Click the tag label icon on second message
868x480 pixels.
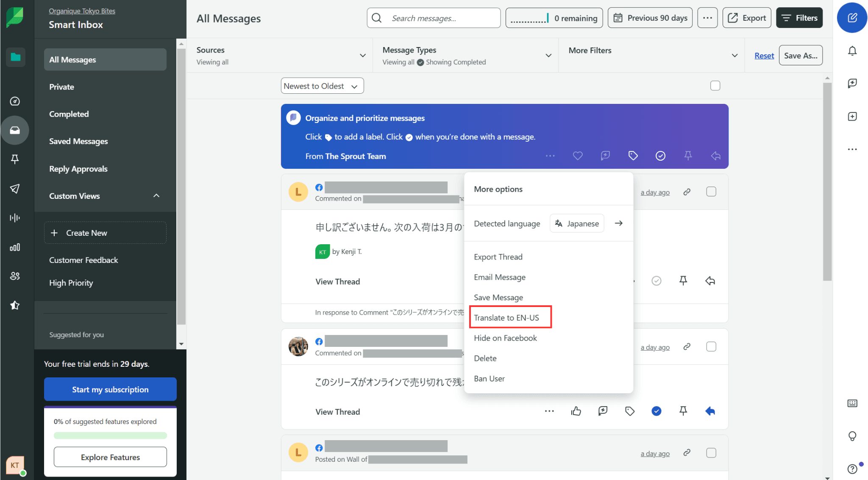(630, 411)
